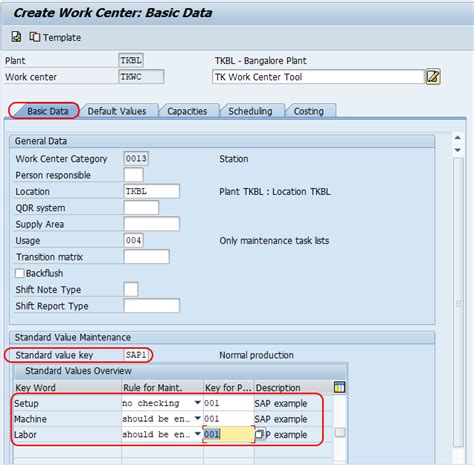Click the Key for P... column header

point(229,388)
